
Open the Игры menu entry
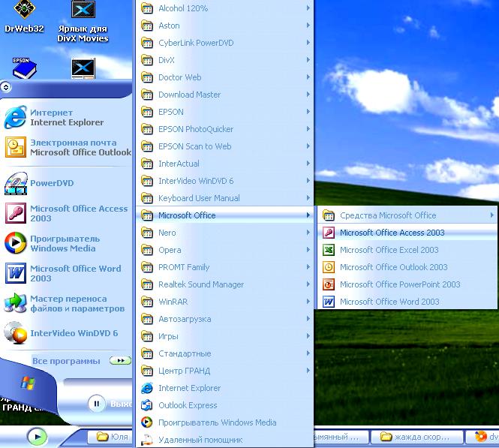coord(224,336)
